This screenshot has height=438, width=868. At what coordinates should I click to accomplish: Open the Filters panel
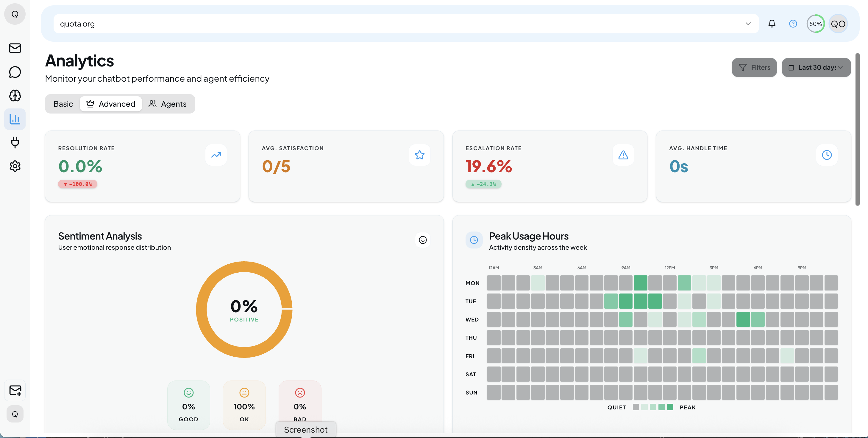755,67
